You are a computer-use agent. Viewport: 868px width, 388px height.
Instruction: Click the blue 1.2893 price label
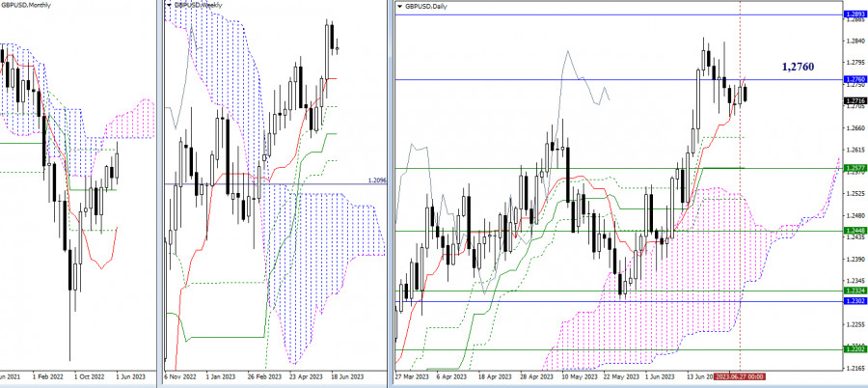tap(855, 14)
